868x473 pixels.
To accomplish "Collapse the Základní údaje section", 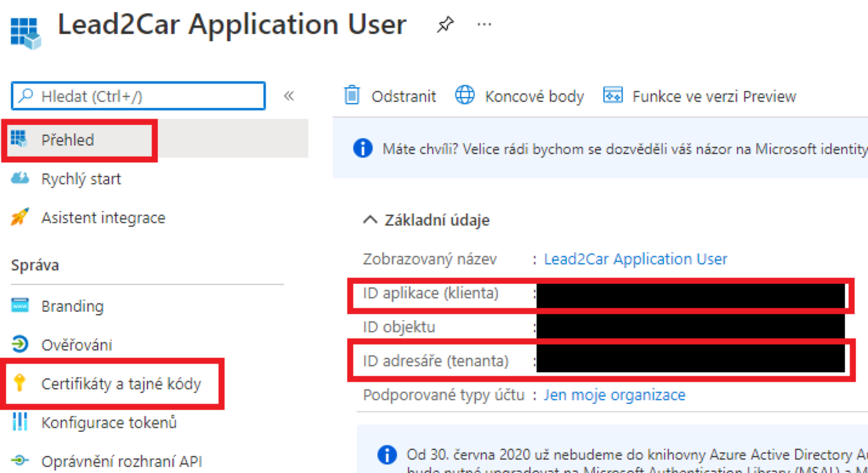I will point(370,220).
